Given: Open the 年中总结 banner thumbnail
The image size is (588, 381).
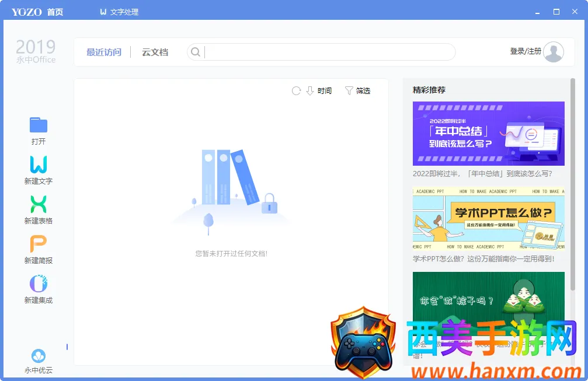Looking at the screenshot, I should tap(488, 134).
